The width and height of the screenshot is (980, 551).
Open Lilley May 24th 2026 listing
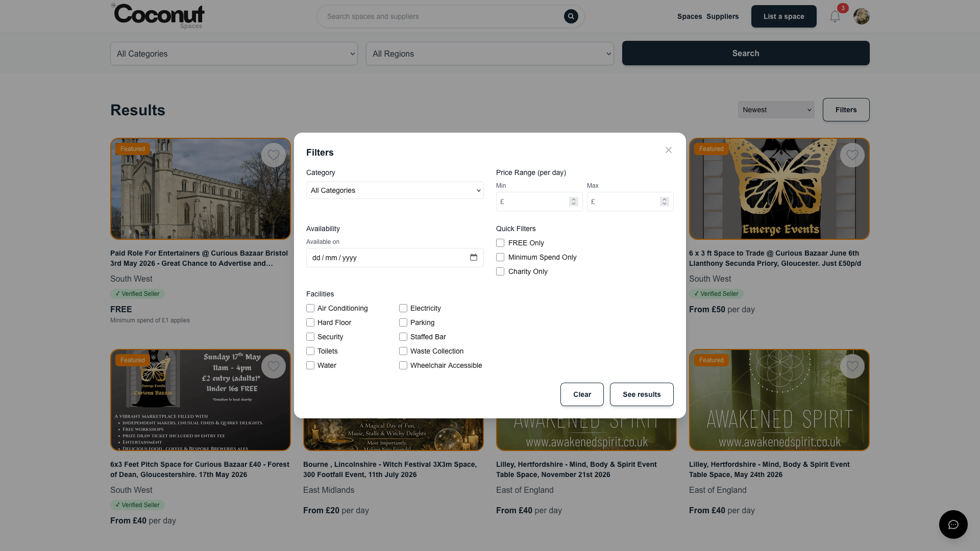pyautogui.click(x=769, y=469)
